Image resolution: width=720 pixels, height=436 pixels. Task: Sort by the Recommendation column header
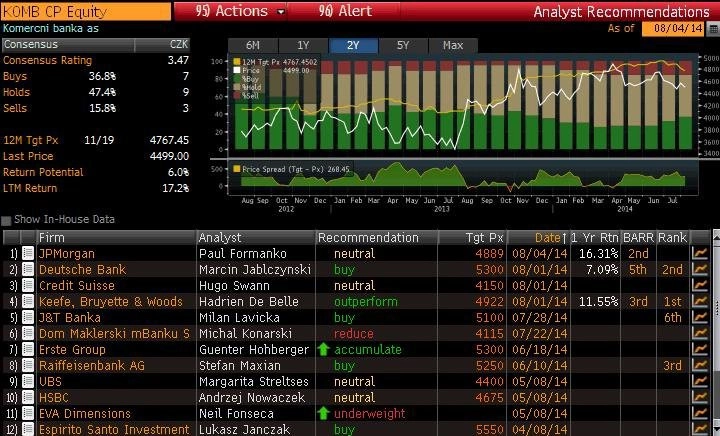pos(377,238)
